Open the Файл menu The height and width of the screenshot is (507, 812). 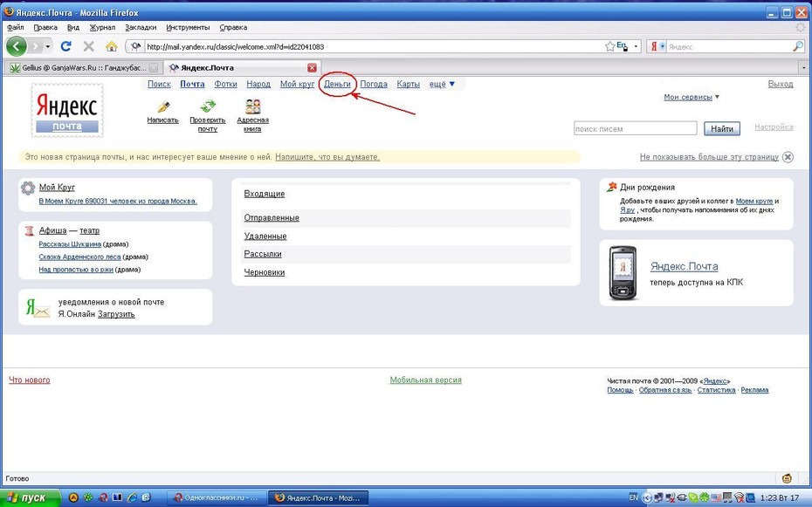16,27
